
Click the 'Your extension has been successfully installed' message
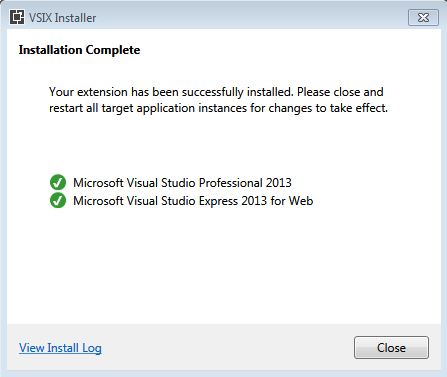(218, 100)
